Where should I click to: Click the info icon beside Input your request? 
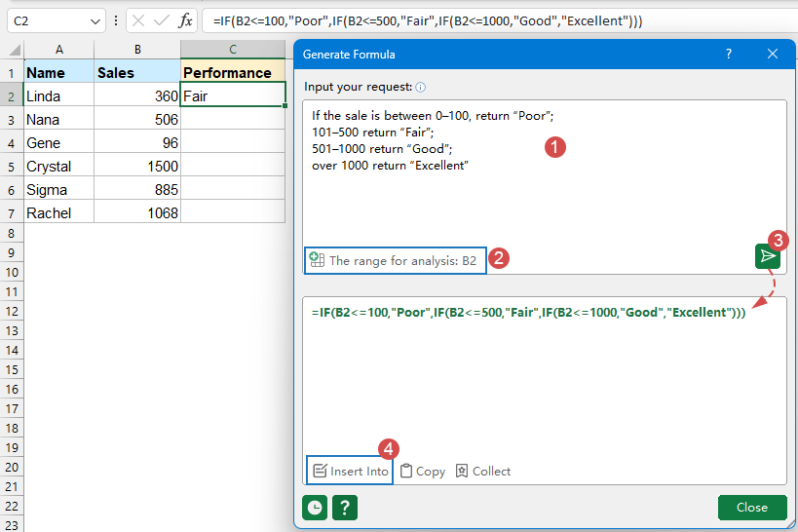coord(421,87)
